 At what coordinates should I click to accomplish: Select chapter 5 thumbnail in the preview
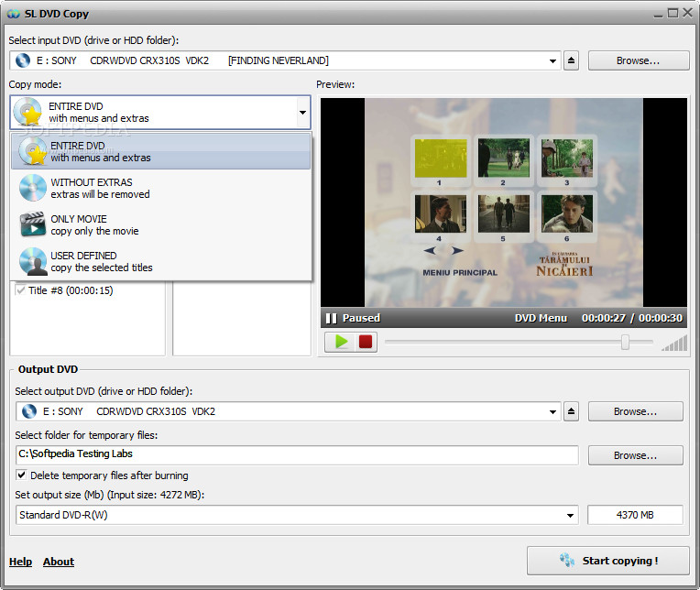pos(504,213)
